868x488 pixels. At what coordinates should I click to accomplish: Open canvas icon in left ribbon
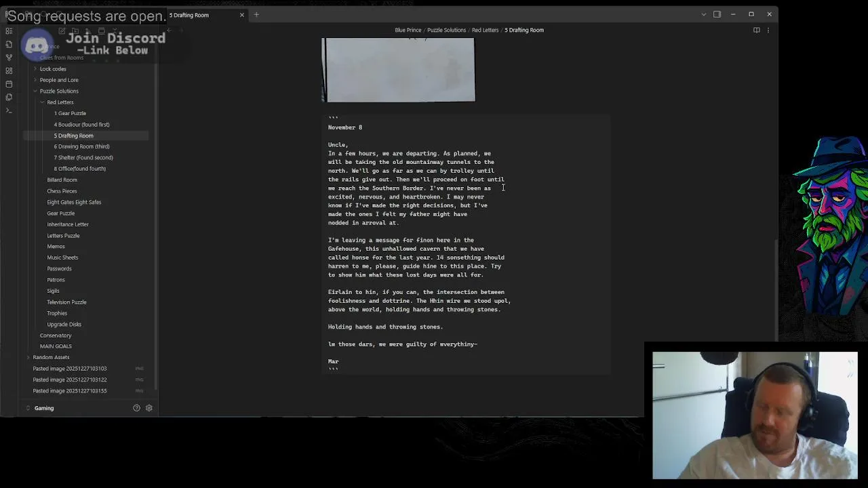click(x=9, y=70)
